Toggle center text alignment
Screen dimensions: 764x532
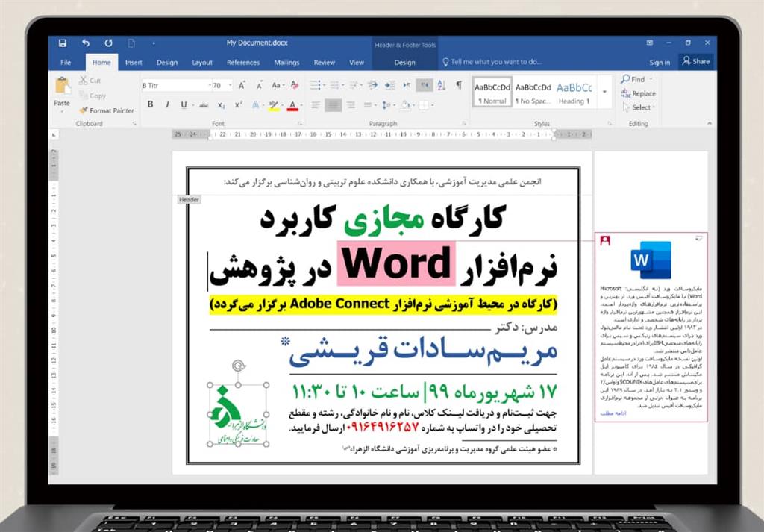point(334,104)
